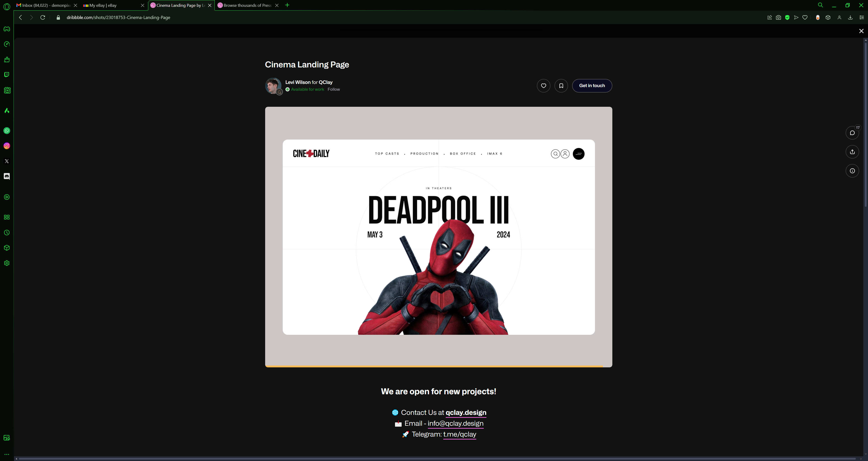Screen dimensions: 868x461
Task: Open GX Cleaner broom icon in sidebar
Action: [7, 59]
